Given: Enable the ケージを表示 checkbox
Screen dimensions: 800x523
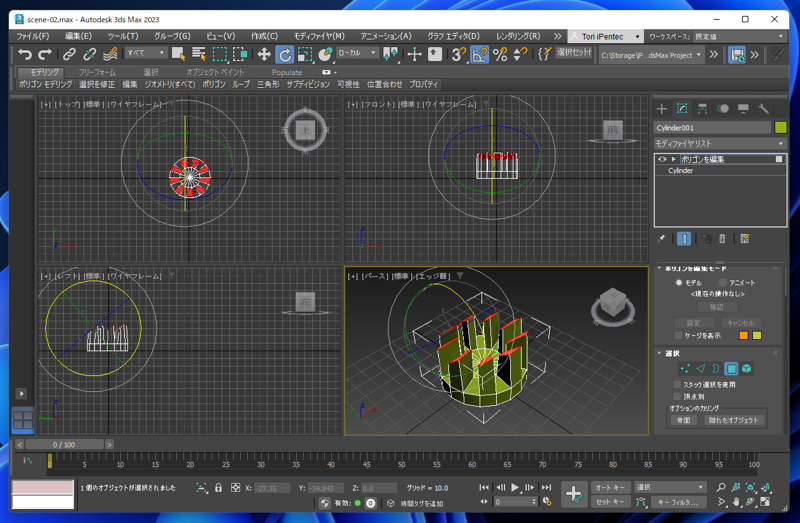Looking at the screenshot, I should click(x=678, y=335).
